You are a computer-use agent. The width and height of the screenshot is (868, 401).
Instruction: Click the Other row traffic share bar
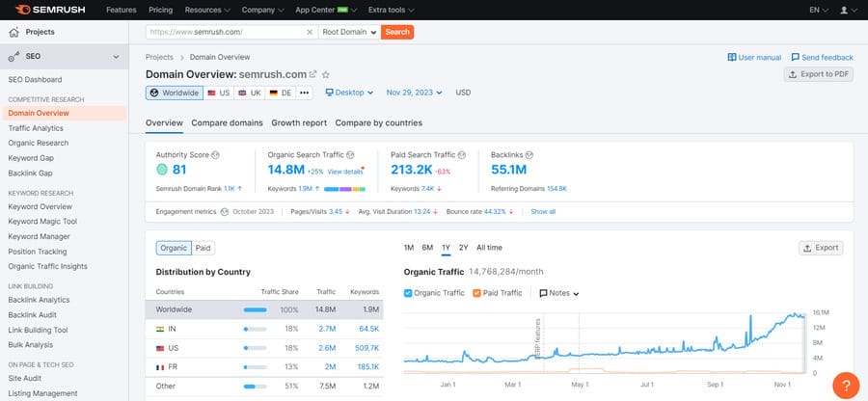(256, 387)
